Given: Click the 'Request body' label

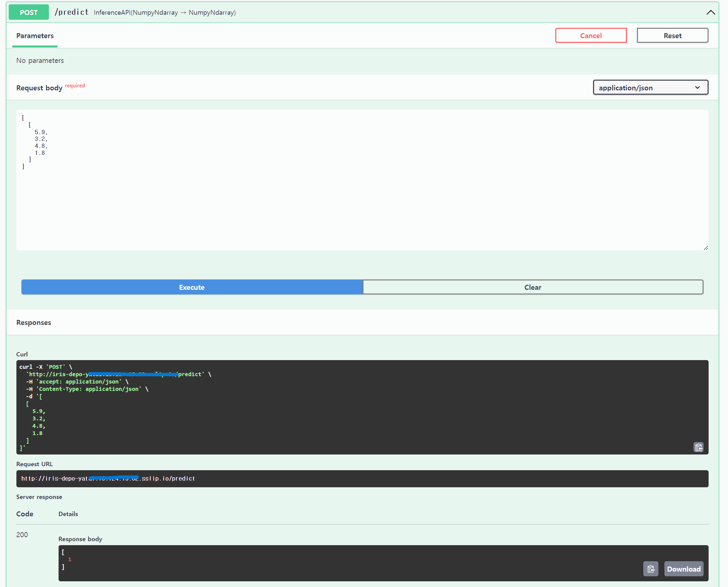Looking at the screenshot, I should pyautogui.click(x=39, y=88).
